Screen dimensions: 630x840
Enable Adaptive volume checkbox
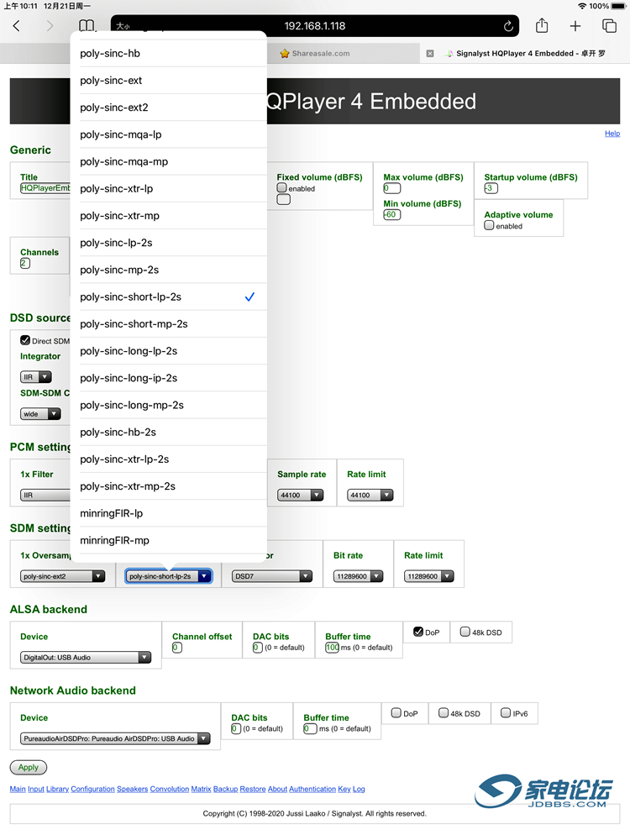tap(489, 225)
